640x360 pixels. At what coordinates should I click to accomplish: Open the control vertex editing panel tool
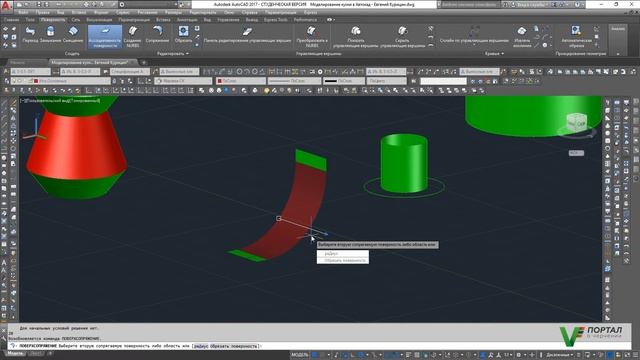pyautogui.click(x=247, y=34)
